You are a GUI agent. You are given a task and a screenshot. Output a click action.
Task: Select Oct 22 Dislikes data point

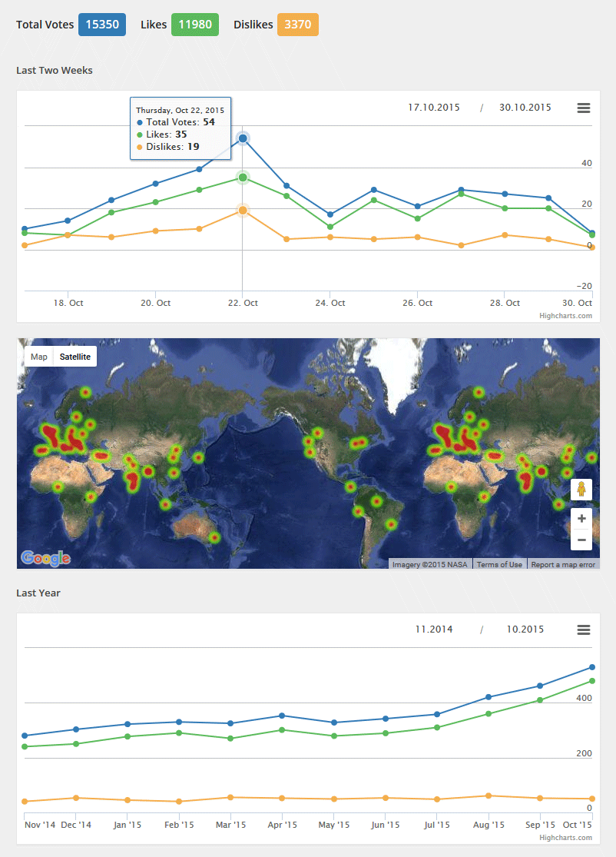click(x=243, y=211)
